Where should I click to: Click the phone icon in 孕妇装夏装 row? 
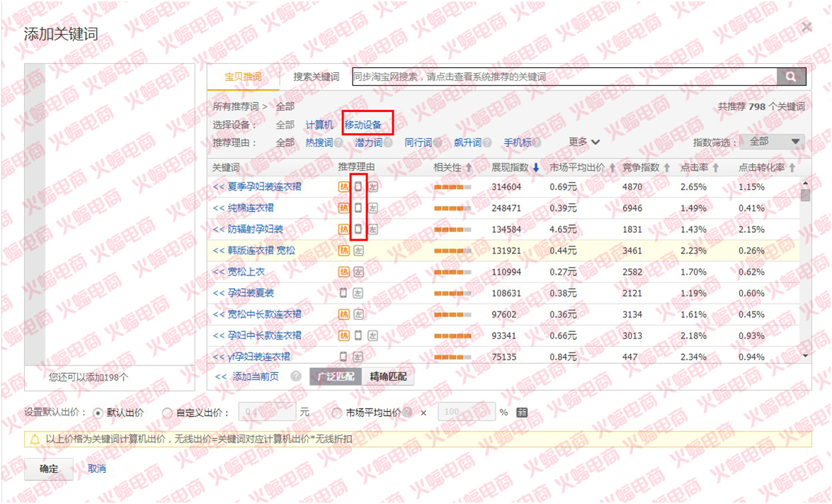[x=343, y=293]
